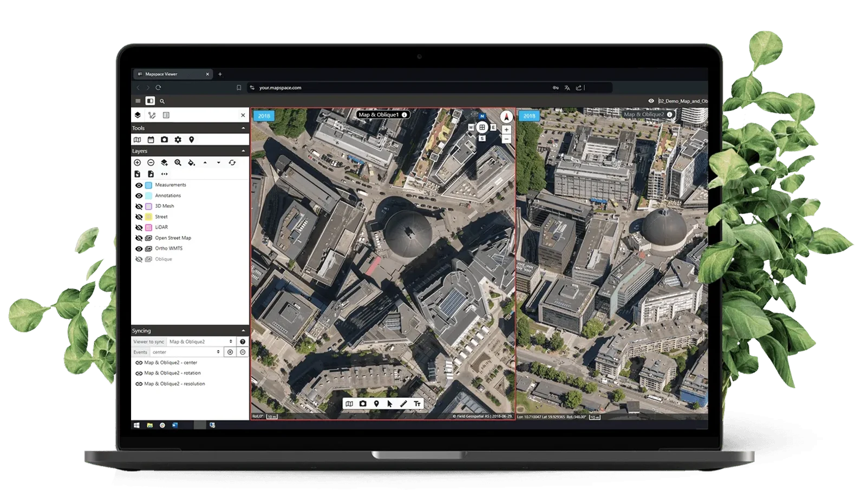Open the layers tab in side panel
The image size is (868, 498).
138,115
